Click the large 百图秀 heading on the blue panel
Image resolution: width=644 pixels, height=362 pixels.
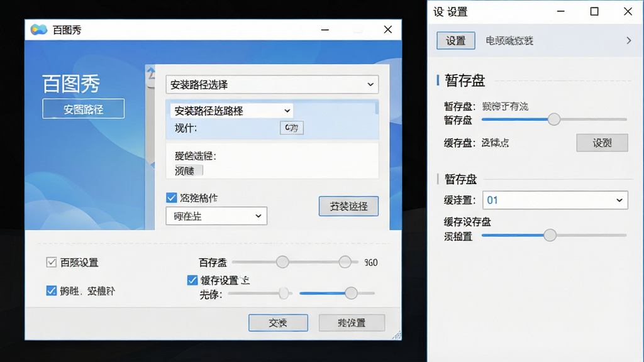click(x=71, y=84)
